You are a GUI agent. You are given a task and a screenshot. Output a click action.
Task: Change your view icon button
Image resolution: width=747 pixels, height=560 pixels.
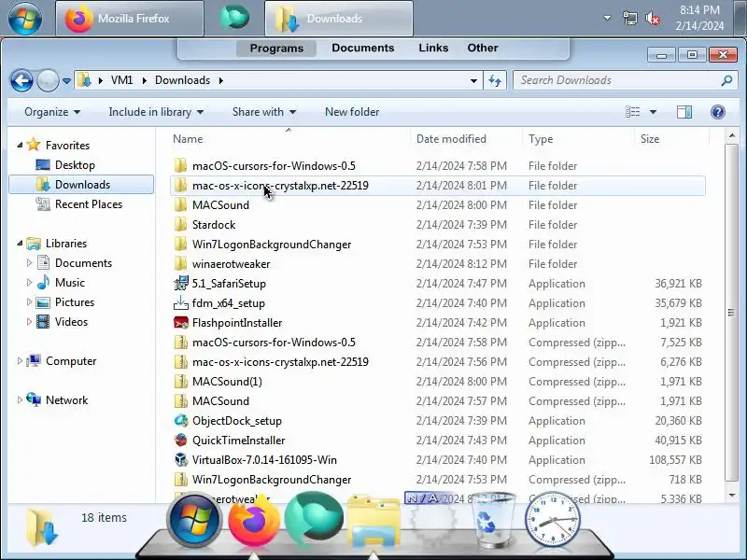633,112
